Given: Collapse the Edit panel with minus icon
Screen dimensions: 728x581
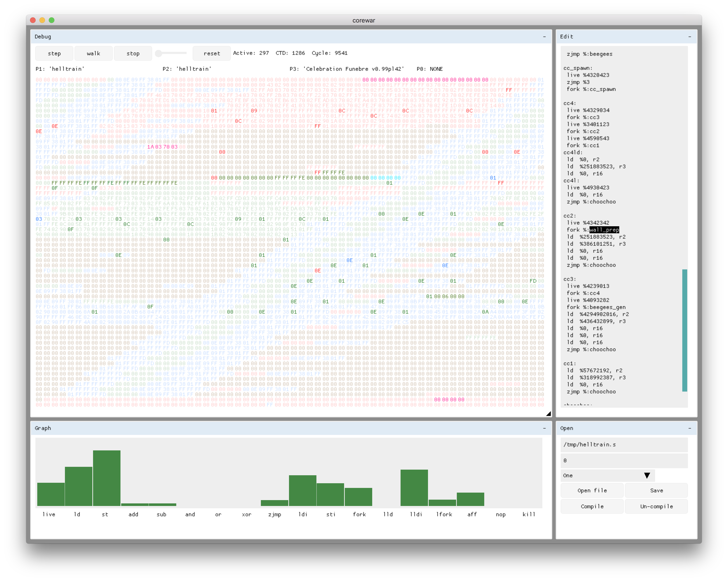Looking at the screenshot, I should pyautogui.click(x=690, y=37).
